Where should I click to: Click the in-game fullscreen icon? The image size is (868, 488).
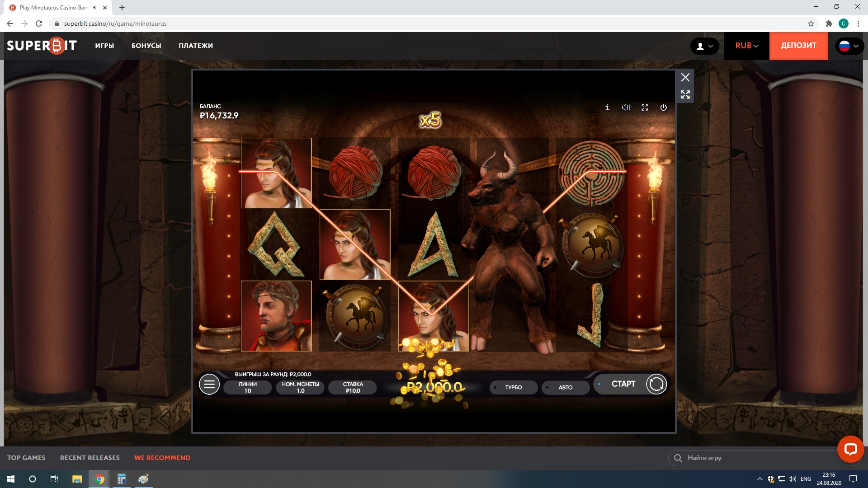point(645,108)
